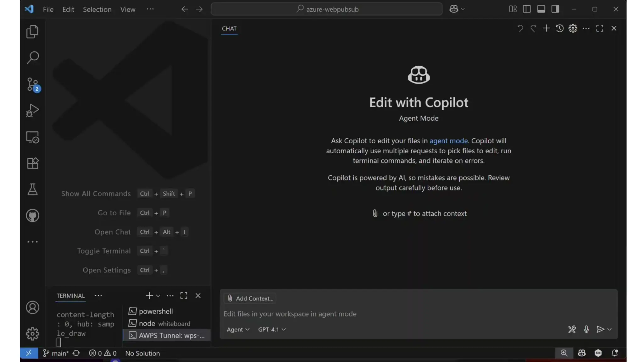
Task: Open the Testing flask view
Action: click(32, 189)
